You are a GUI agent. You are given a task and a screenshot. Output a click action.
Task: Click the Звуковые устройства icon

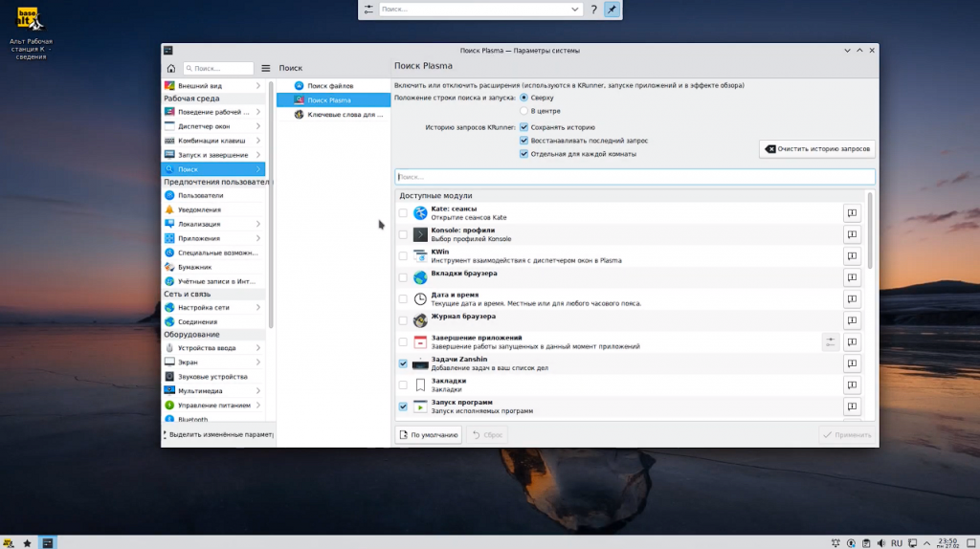click(169, 377)
